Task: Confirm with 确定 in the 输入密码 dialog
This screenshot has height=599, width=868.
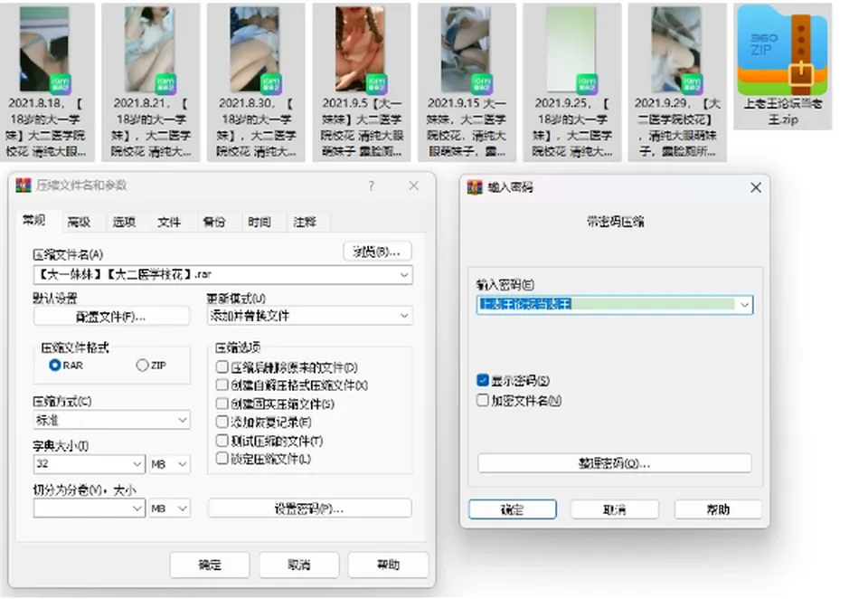Action: (x=513, y=509)
